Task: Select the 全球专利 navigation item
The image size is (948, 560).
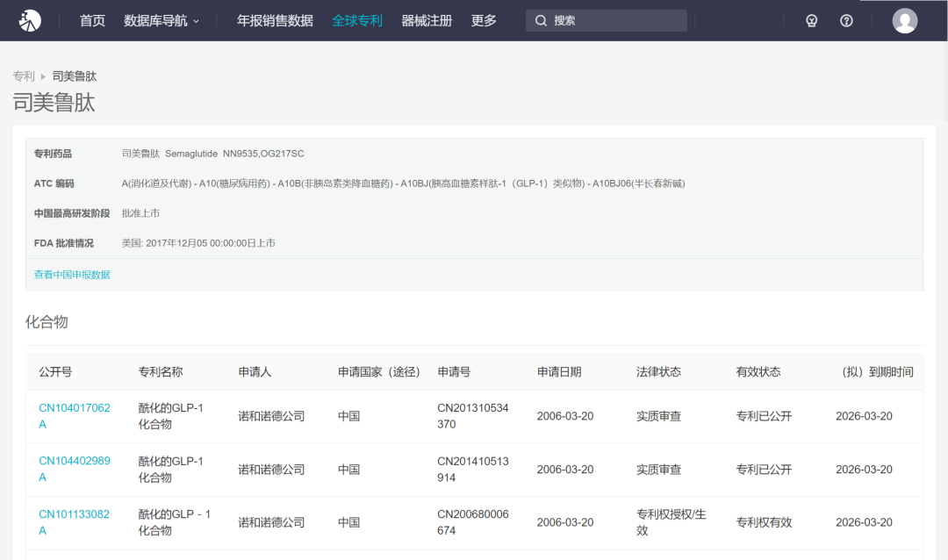Action: point(357,20)
